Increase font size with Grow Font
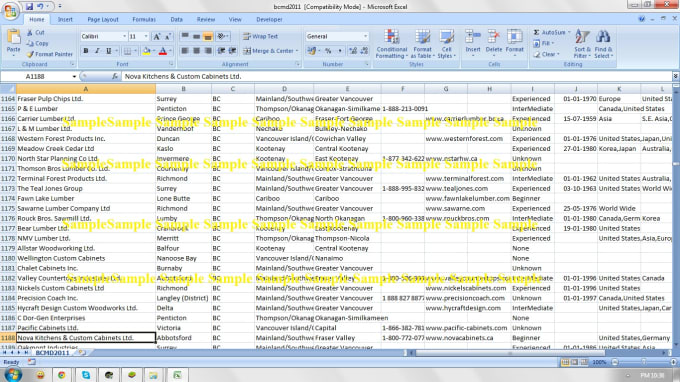Screen dimensions: 680x382 point(157,36)
